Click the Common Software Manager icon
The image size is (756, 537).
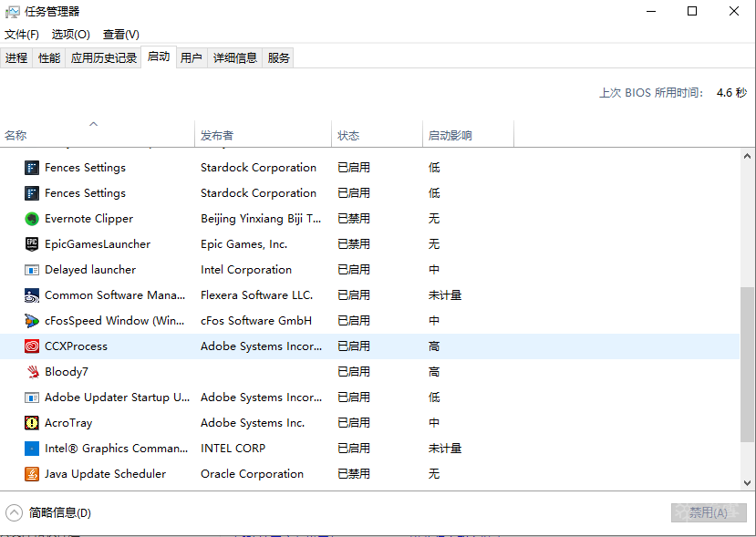(x=31, y=295)
